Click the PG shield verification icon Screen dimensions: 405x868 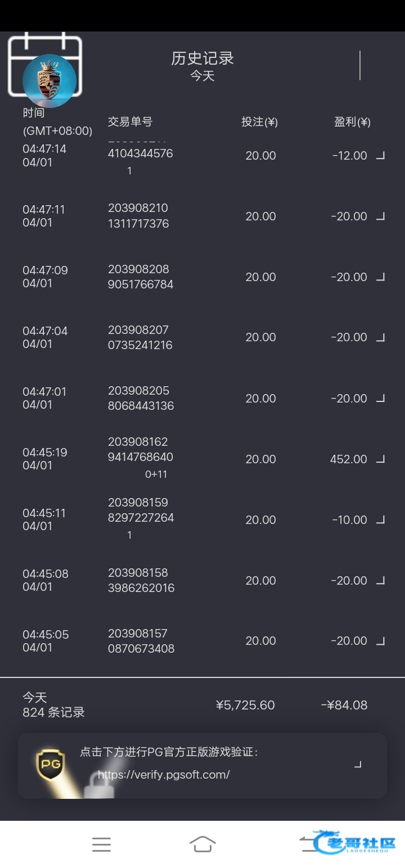click(51, 765)
